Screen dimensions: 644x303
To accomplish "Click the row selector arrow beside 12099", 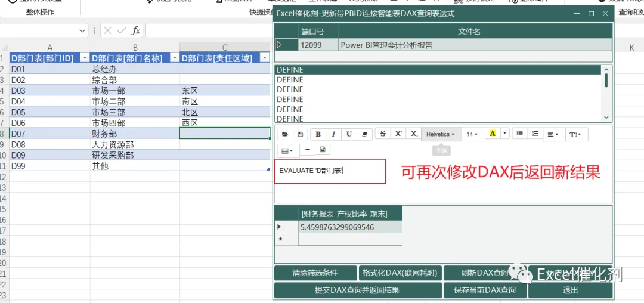I will click(x=286, y=45).
